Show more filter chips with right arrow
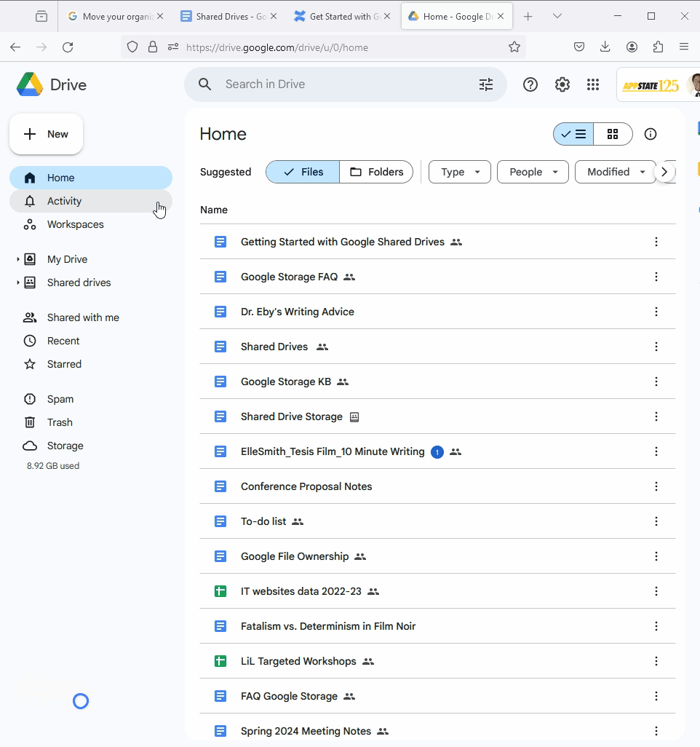The image size is (700, 747). coord(665,172)
